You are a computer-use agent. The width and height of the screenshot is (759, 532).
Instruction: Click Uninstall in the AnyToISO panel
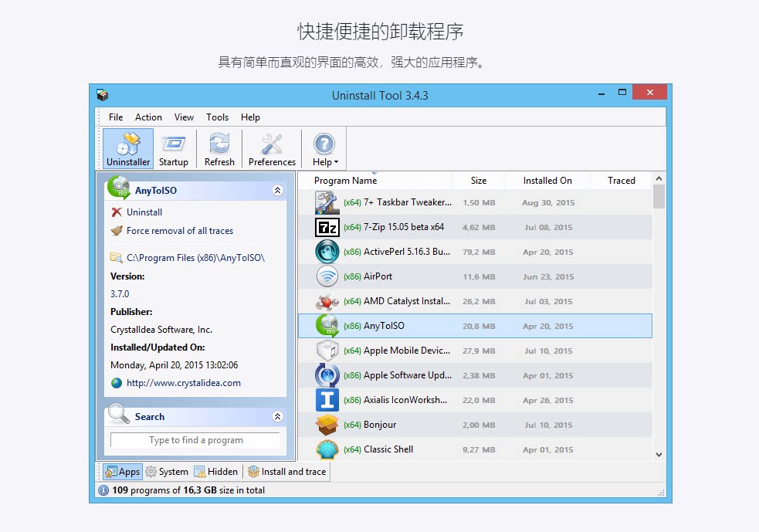click(144, 212)
